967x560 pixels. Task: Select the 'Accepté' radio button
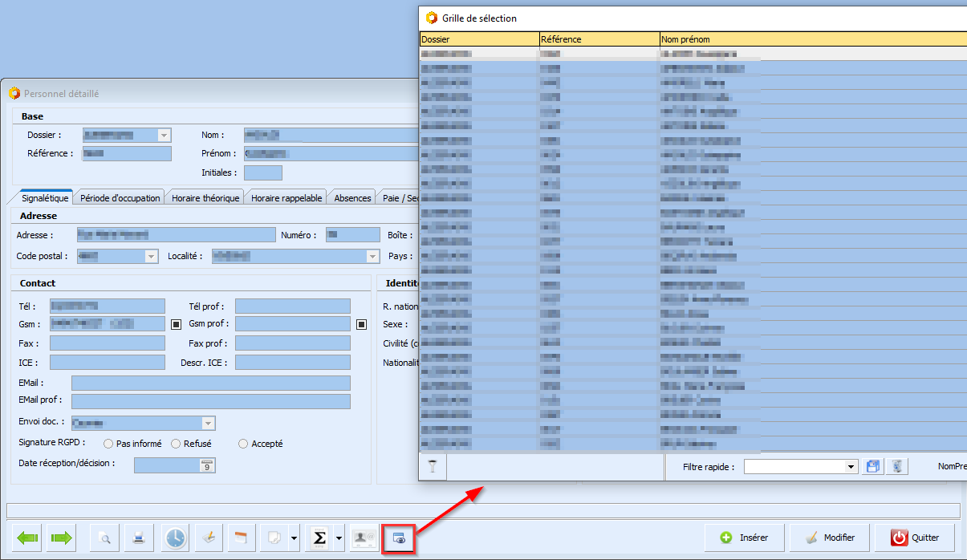pyautogui.click(x=243, y=444)
